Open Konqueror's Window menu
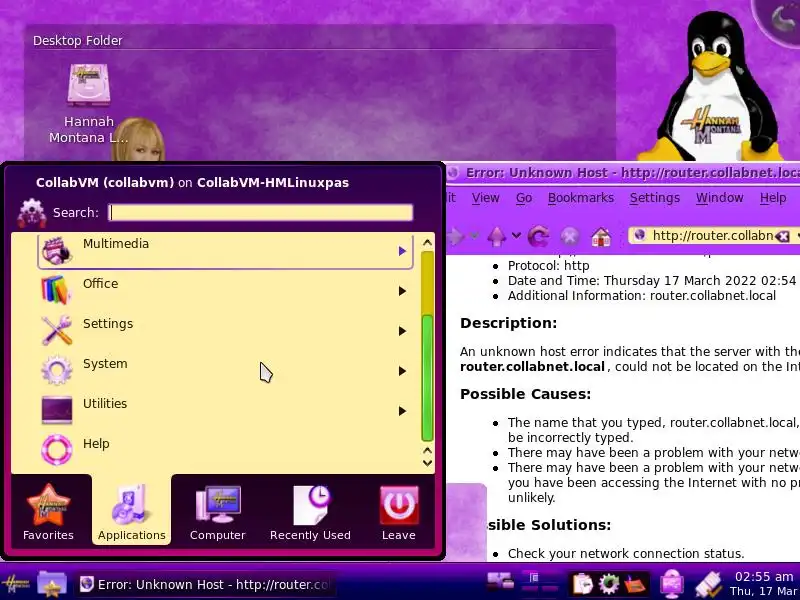 [x=719, y=197]
